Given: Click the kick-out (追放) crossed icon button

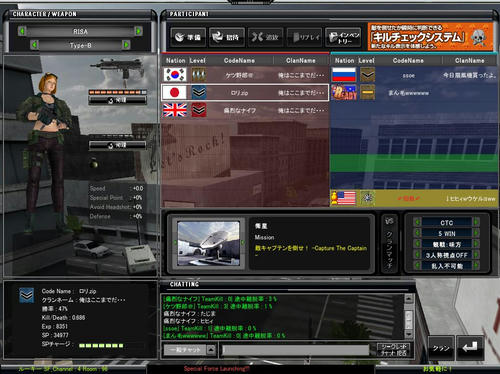Looking at the screenshot, I should coord(265,37).
